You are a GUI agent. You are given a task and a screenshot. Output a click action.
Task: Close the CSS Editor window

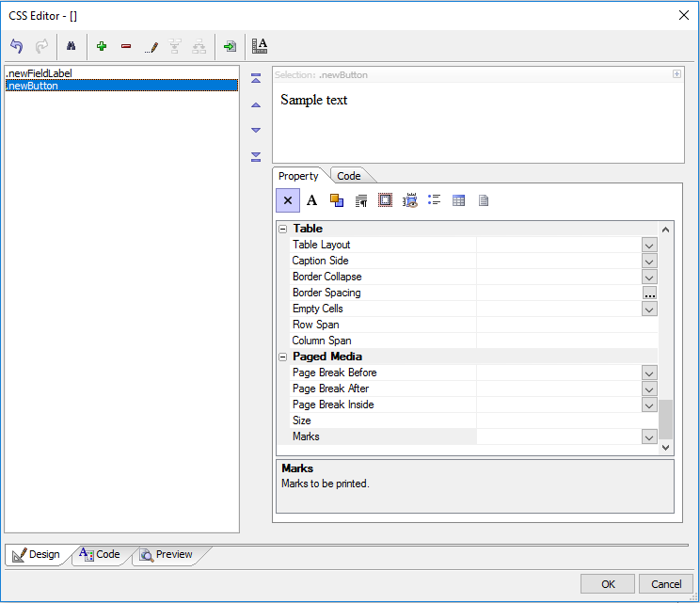coord(683,15)
